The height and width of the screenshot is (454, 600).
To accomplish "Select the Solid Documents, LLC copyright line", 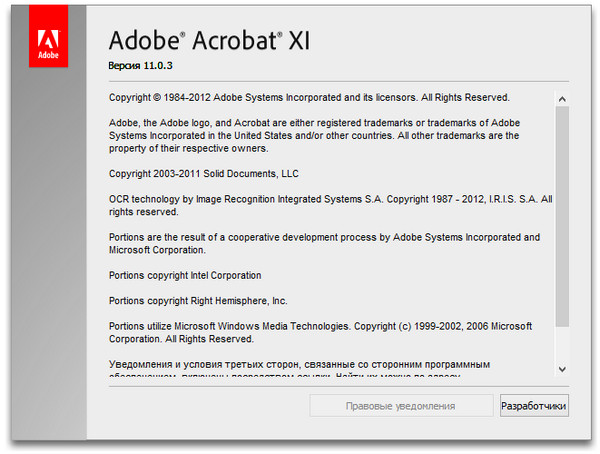I will point(203,173).
